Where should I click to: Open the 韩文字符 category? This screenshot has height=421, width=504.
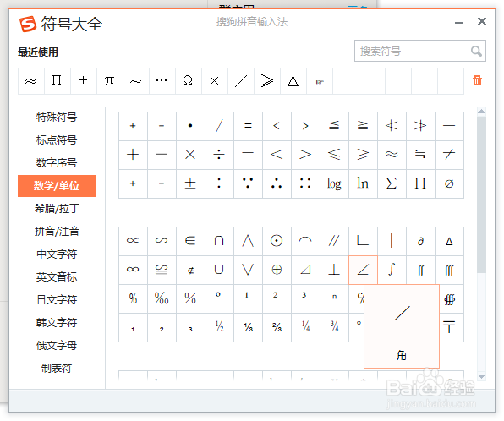(57, 323)
